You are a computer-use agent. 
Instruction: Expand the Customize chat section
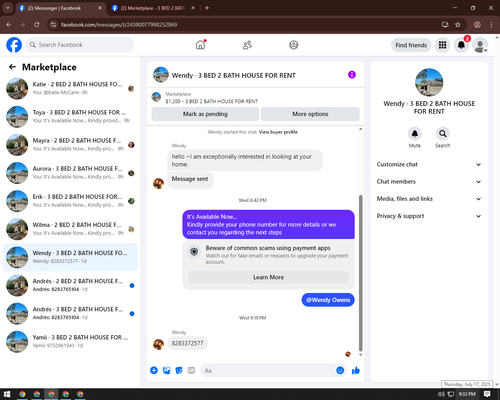click(x=429, y=164)
